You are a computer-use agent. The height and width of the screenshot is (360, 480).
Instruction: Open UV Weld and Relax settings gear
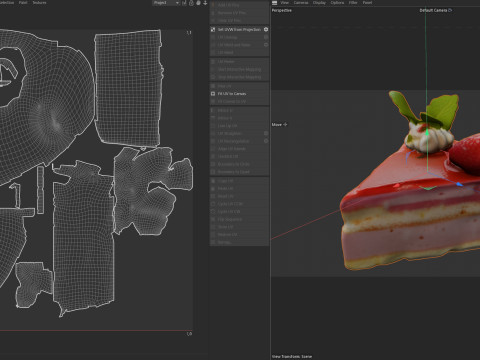pyautogui.click(x=266, y=45)
